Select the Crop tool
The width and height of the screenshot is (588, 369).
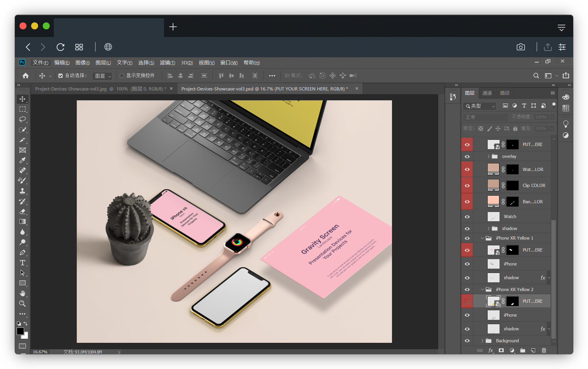[22, 140]
